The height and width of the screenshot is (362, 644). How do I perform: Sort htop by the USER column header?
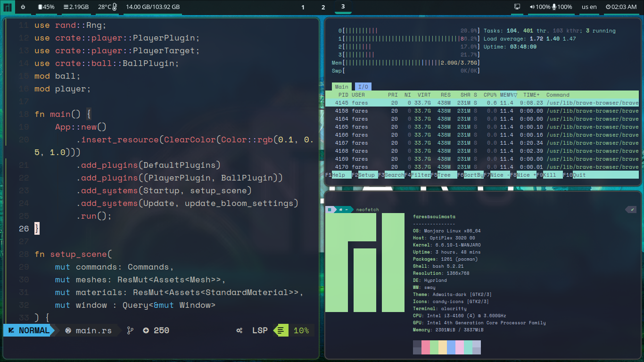point(358,95)
